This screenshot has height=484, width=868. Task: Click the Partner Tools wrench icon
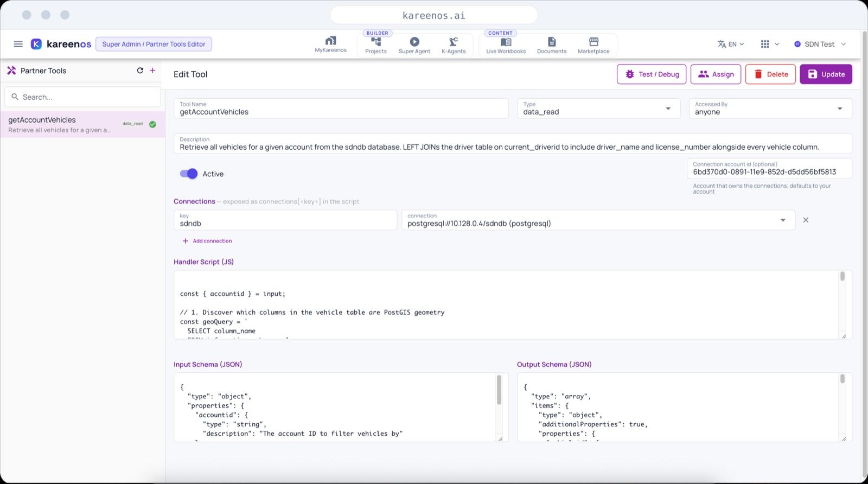(x=11, y=71)
